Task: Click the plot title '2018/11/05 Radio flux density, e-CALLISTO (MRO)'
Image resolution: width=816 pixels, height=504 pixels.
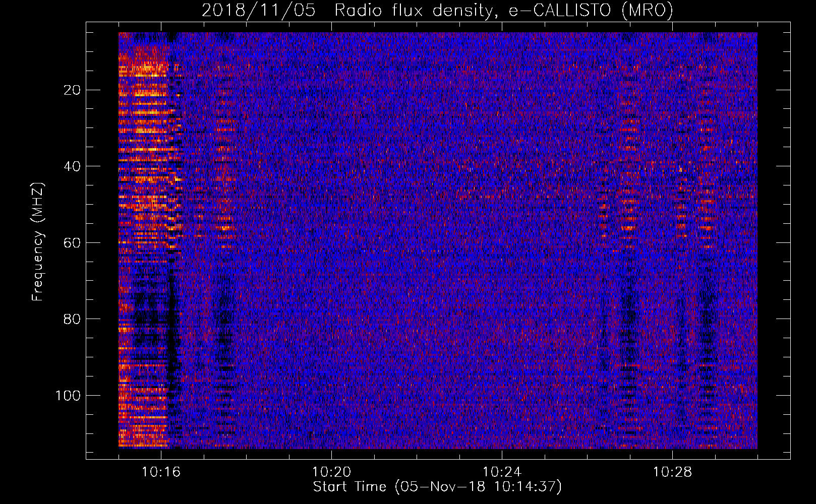Action: tap(437, 10)
